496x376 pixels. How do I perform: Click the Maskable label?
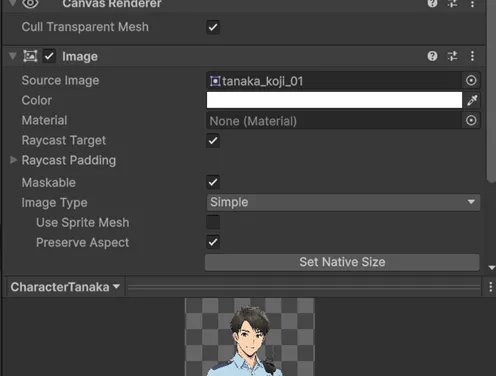click(49, 183)
